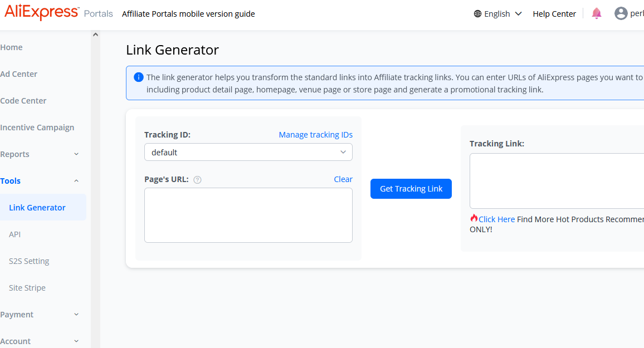Click the blue info icon in the banner
Image resolution: width=644 pixels, height=348 pixels.
[x=138, y=77]
